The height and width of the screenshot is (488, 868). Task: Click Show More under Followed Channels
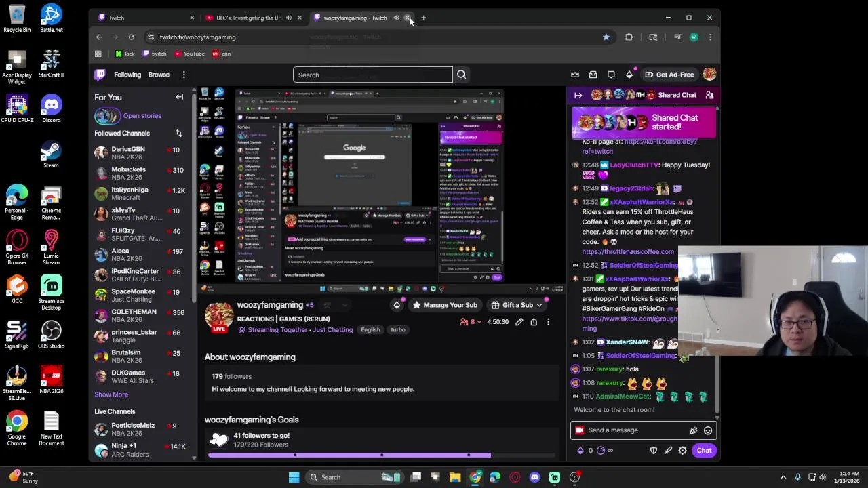pos(111,394)
